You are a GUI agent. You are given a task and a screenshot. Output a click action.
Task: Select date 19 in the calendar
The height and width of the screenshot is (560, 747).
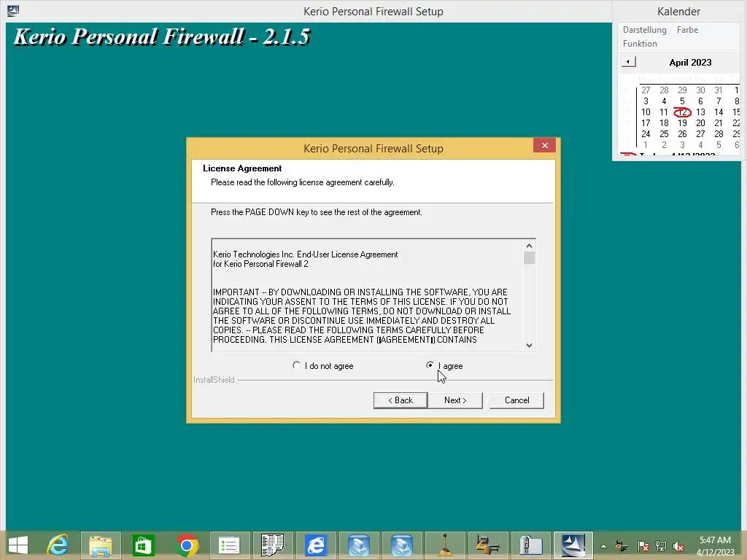[682, 123]
